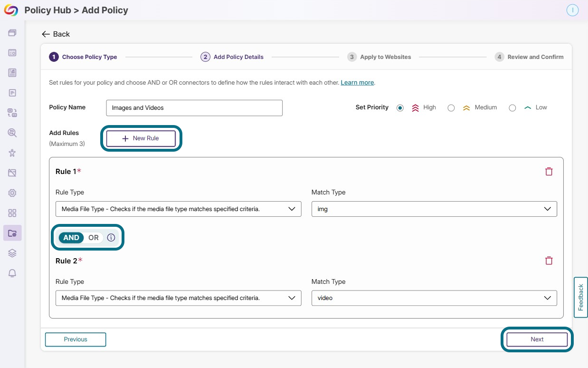The height and width of the screenshot is (368, 588).
Task: Open Rule 1 Rule Type dropdown
Action: point(179,209)
